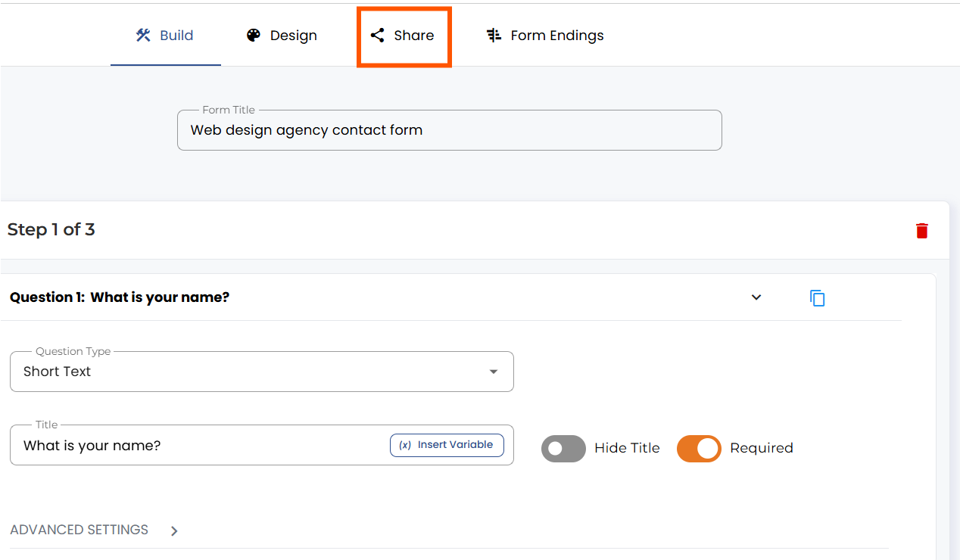
Task: Toggle the Hide Title switch
Action: tap(563, 448)
